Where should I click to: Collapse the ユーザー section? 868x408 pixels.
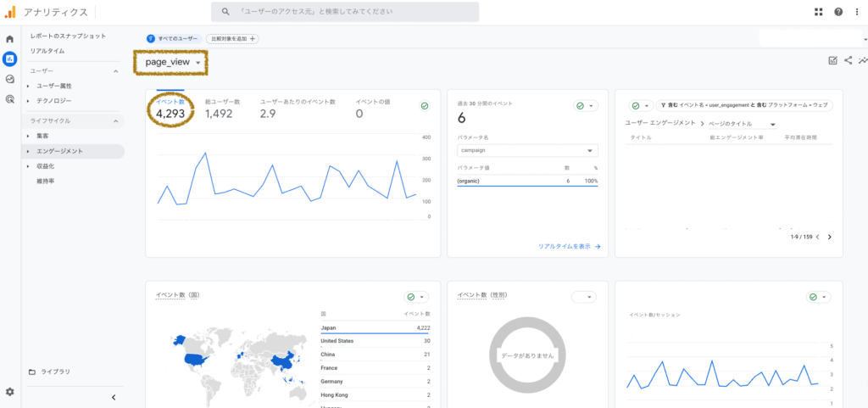pyautogui.click(x=115, y=71)
